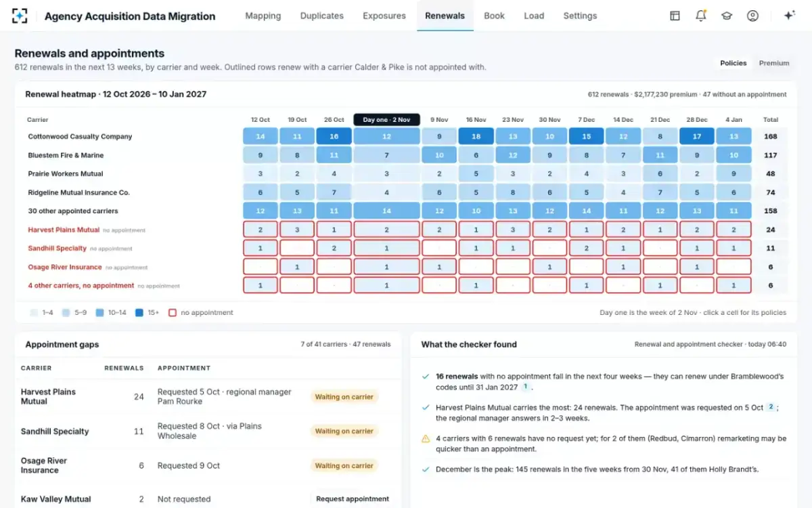Click the '10–14' legend swatch
Viewport: 812px width, 508px height.
(x=99, y=313)
